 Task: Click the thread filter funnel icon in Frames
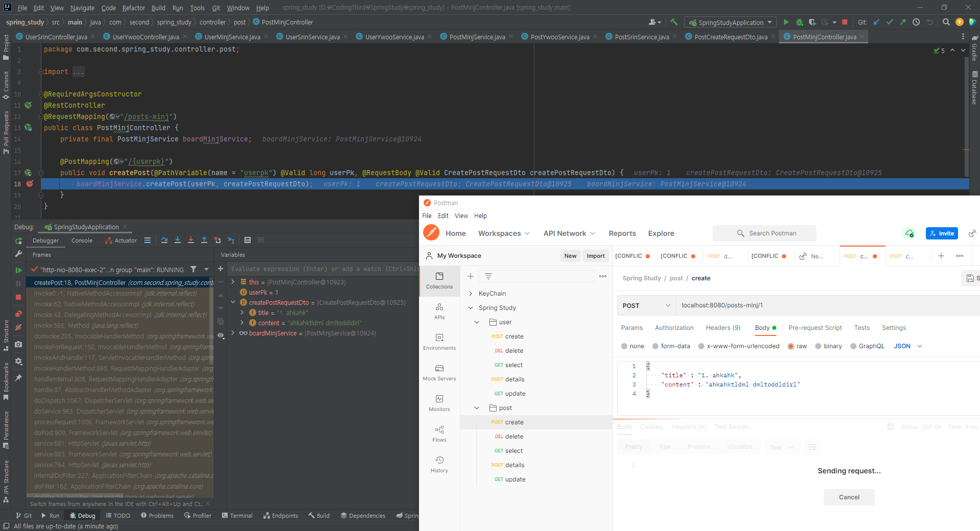pos(193,269)
